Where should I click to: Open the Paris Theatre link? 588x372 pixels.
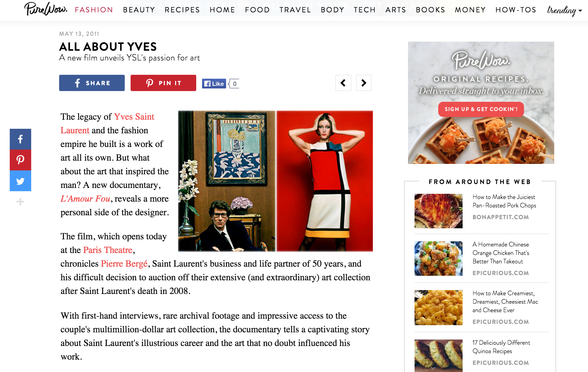click(x=108, y=250)
